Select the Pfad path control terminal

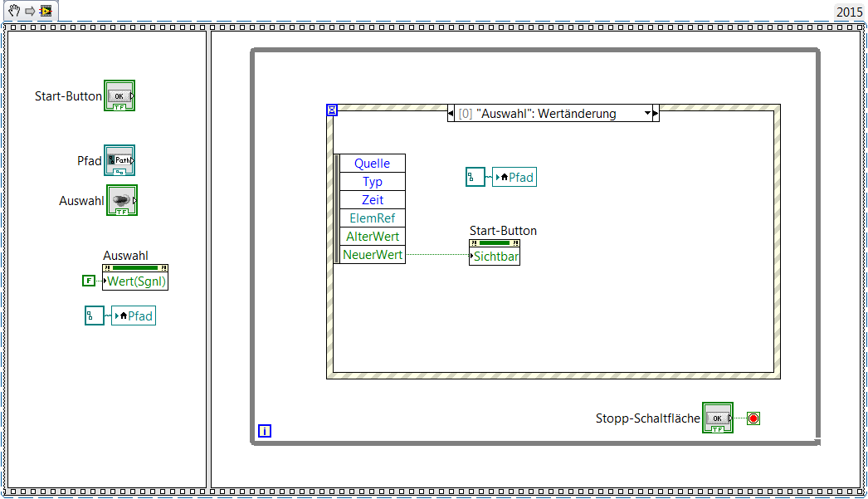(x=119, y=160)
